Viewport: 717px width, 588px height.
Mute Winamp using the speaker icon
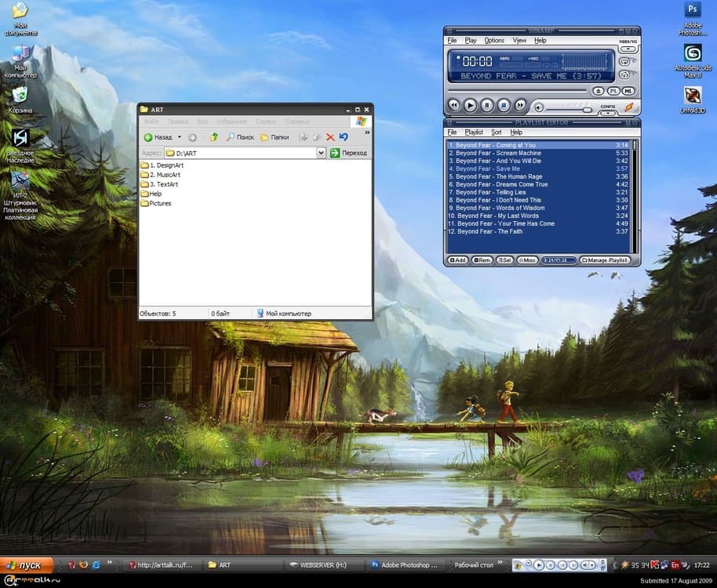coord(539,108)
